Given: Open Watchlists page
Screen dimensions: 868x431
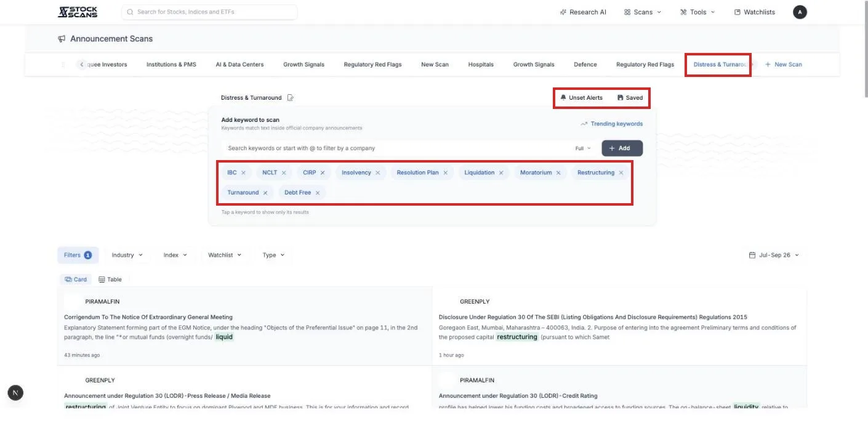Looking at the screenshot, I should point(755,12).
